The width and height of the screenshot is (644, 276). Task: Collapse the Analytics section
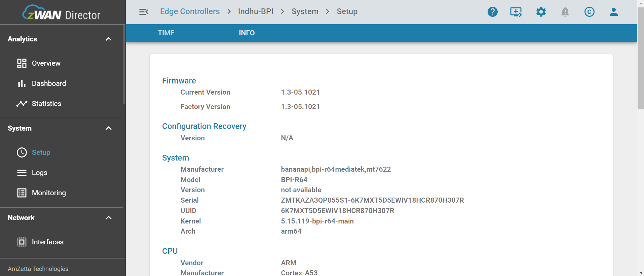tap(108, 39)
